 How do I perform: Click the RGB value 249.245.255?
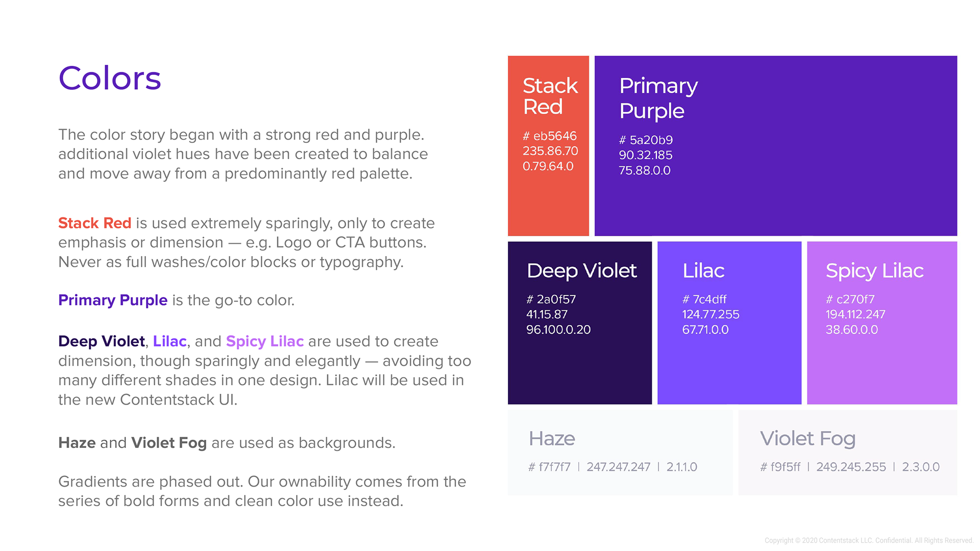851,467
